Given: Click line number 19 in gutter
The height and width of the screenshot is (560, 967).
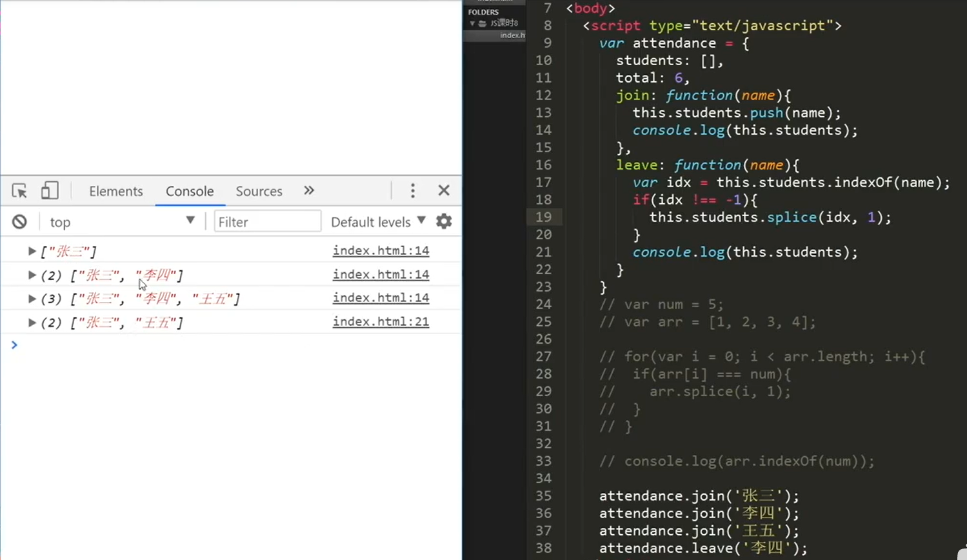Looking at the screenshot, I should click(x=543, y=217).
